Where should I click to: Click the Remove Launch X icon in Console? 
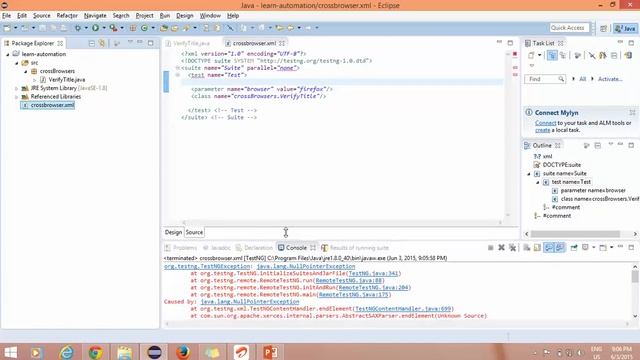pyautogui.click(x=502, y=248)
